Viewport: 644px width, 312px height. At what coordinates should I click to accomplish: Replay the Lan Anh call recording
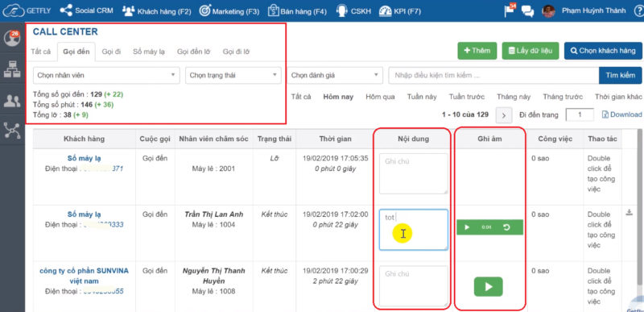click(506, 227)
